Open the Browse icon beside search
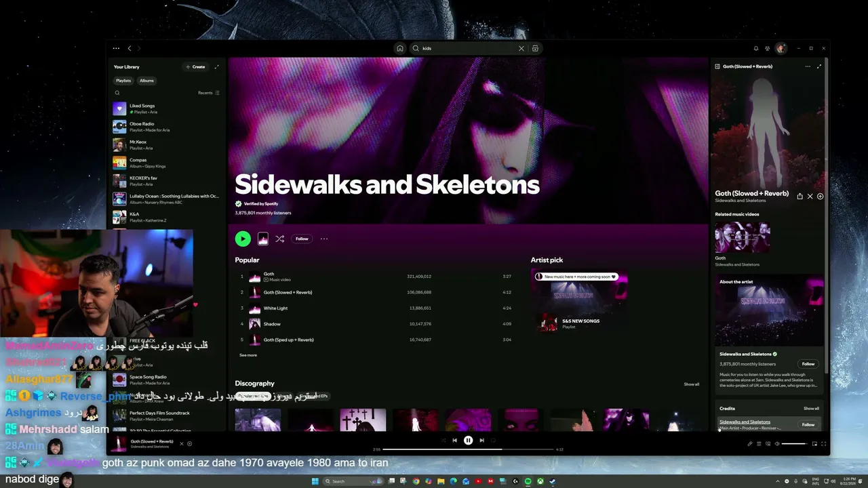 535,48
